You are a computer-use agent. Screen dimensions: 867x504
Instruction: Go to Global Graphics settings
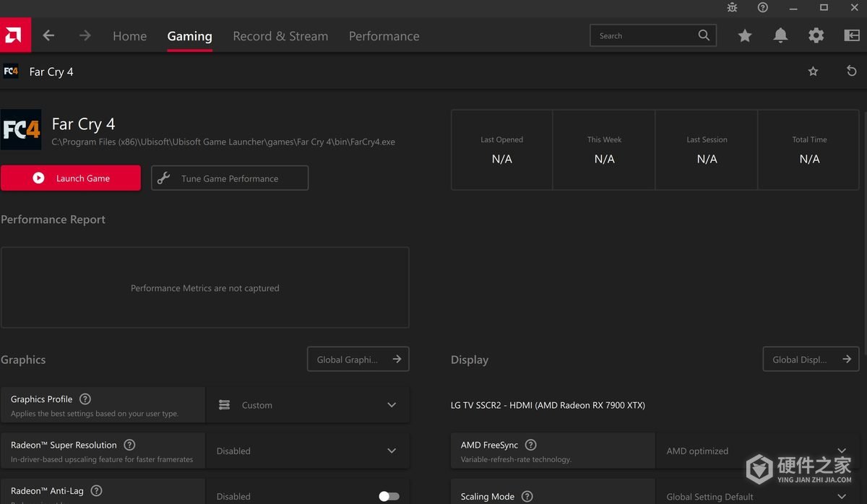tap(358, 360)
